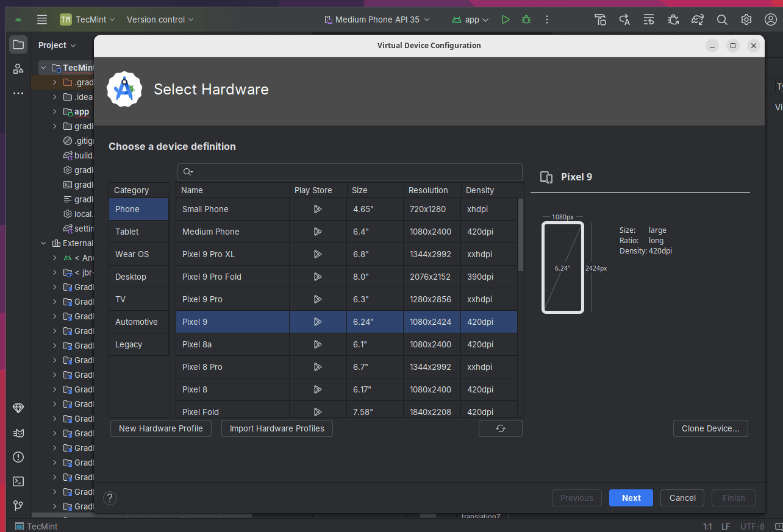The image size is (783, 532).
Task: Click the Clone Device button
Action: click(x=710, y=428)
